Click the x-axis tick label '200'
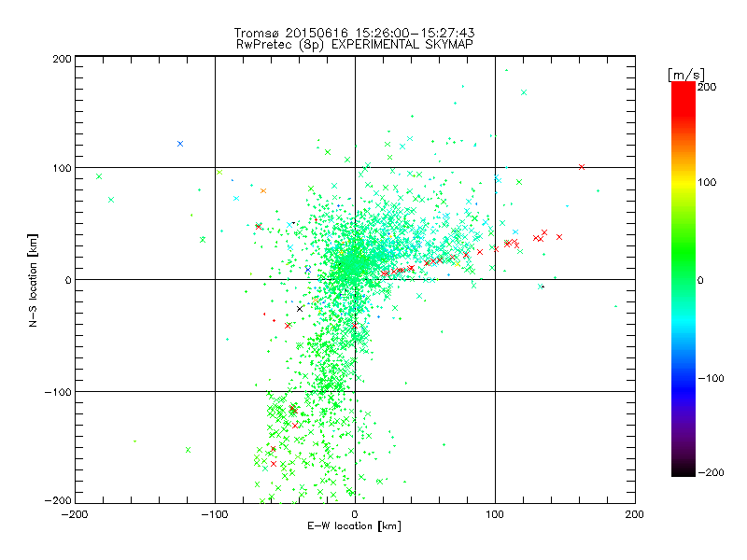Image resolution: width=747 pixels, height=560 pixels. point(635,514)
